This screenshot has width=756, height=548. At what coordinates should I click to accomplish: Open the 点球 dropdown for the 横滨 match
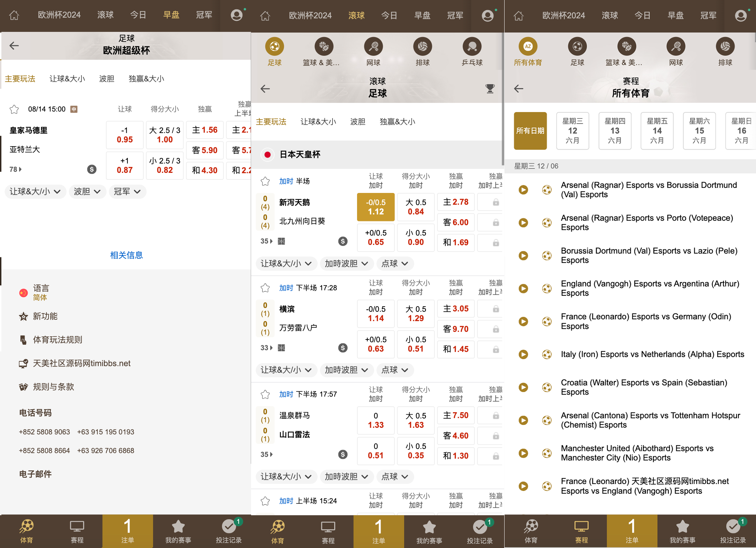click(395, 370)
